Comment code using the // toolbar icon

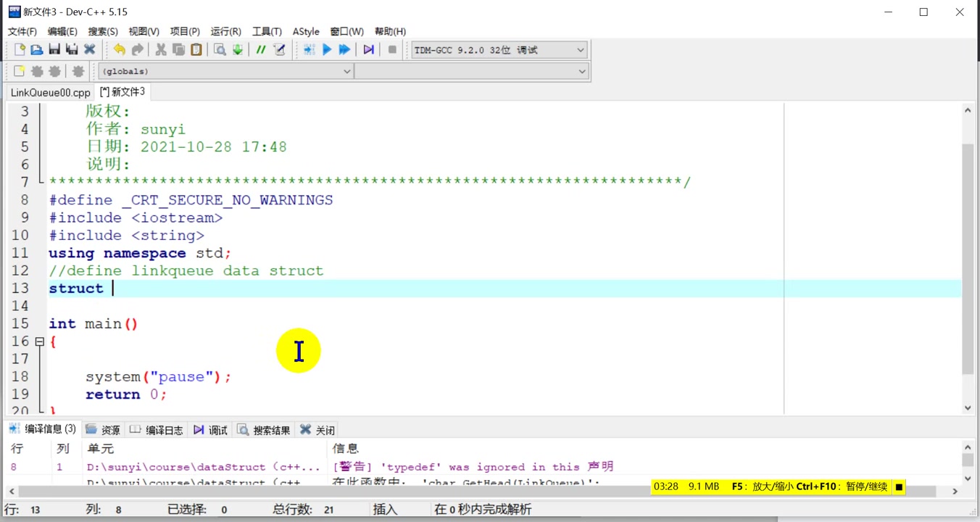260,49
